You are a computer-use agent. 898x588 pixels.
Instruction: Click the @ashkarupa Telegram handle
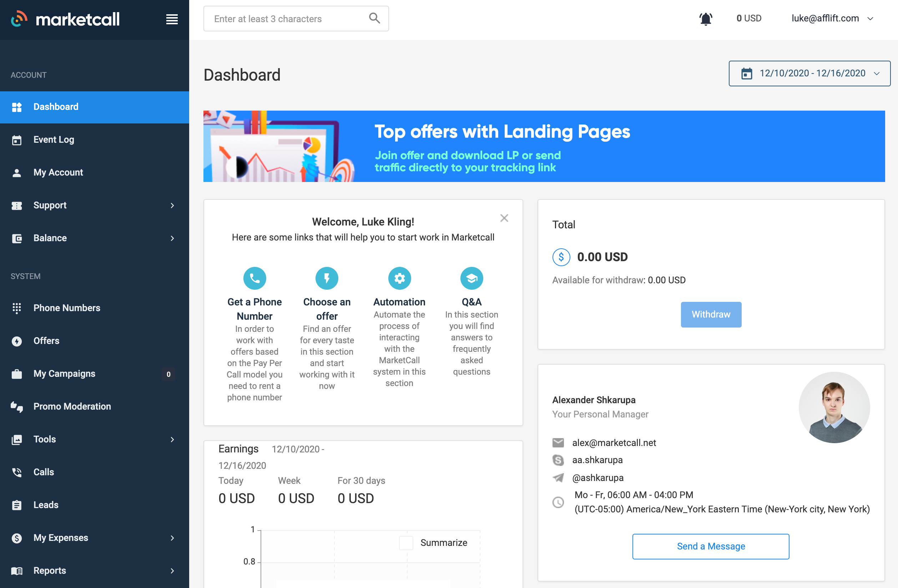(598, 478)
